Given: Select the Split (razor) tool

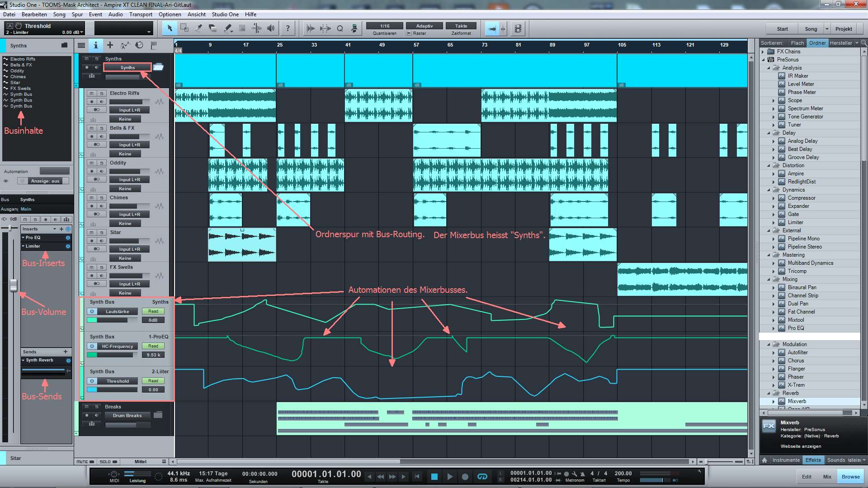Looking at the screenshot, I should (x=198, y=28).
